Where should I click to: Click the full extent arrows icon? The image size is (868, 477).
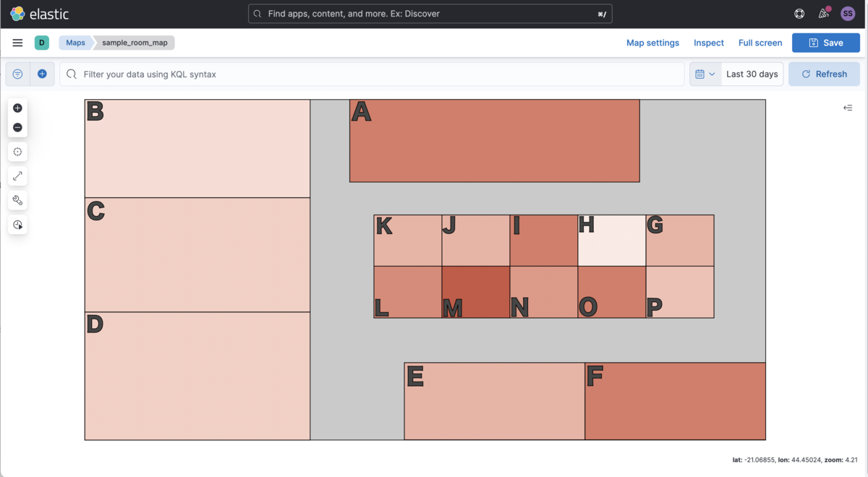pyautogui.click(x=18, y=176)
